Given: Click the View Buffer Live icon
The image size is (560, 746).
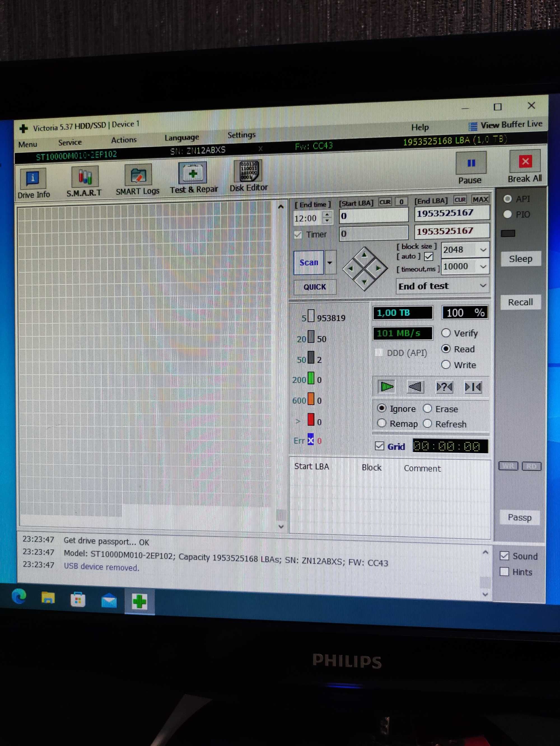Looking at the screenshot, I should pyautogui.click(x=473, y=127).
